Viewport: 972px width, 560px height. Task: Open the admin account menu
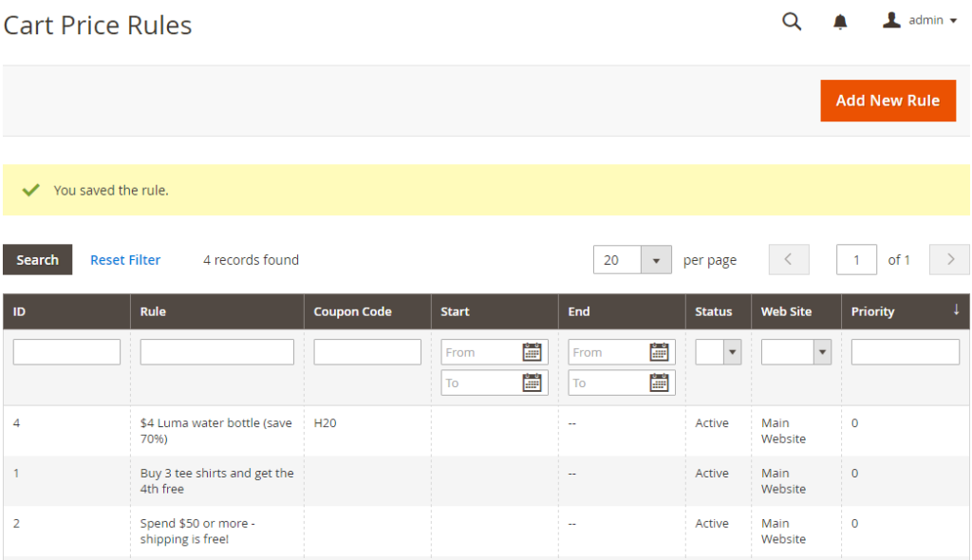[920, 21]
